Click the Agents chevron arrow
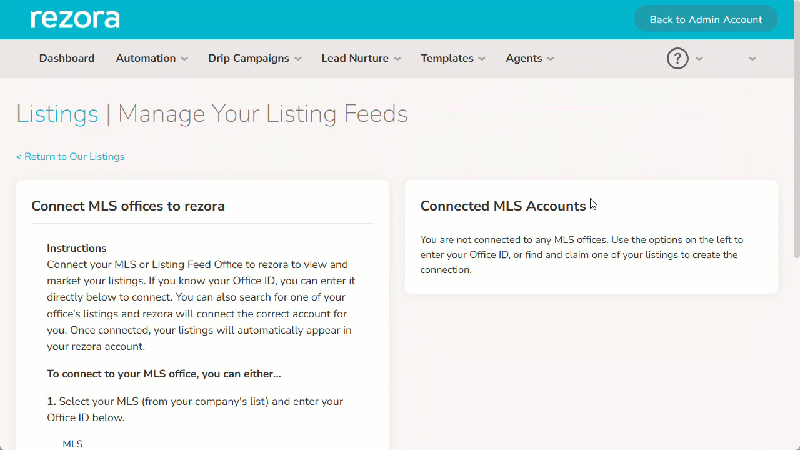800x450 pixels. tap(551, 59)
